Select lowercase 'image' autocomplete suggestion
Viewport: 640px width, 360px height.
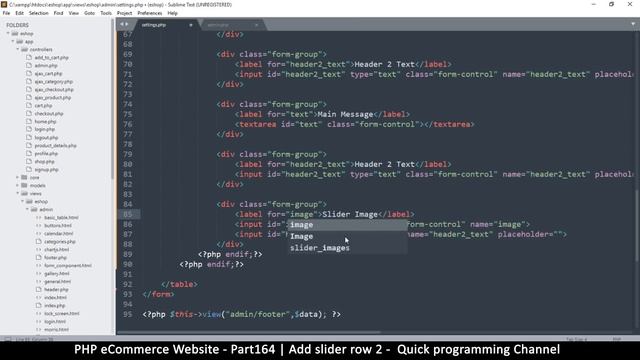pyautogui.click(x=347, y=225)
